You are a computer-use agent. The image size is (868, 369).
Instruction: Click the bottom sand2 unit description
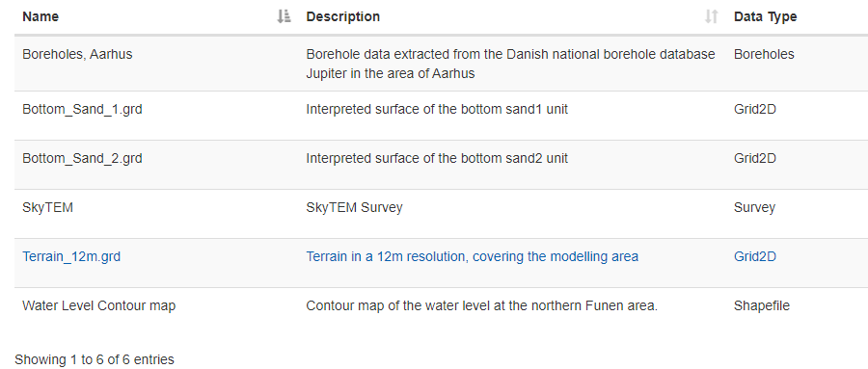(x=437, y=158)
